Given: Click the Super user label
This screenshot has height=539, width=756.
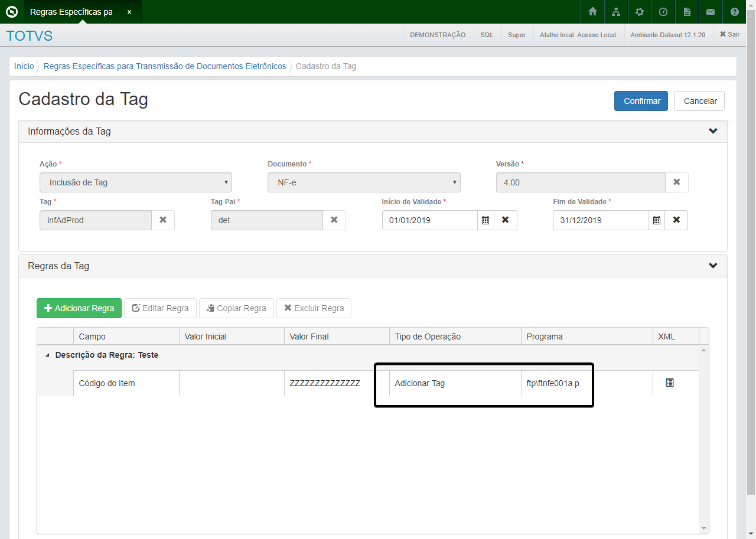Looking at the screenshot, I should click(517, 35).
